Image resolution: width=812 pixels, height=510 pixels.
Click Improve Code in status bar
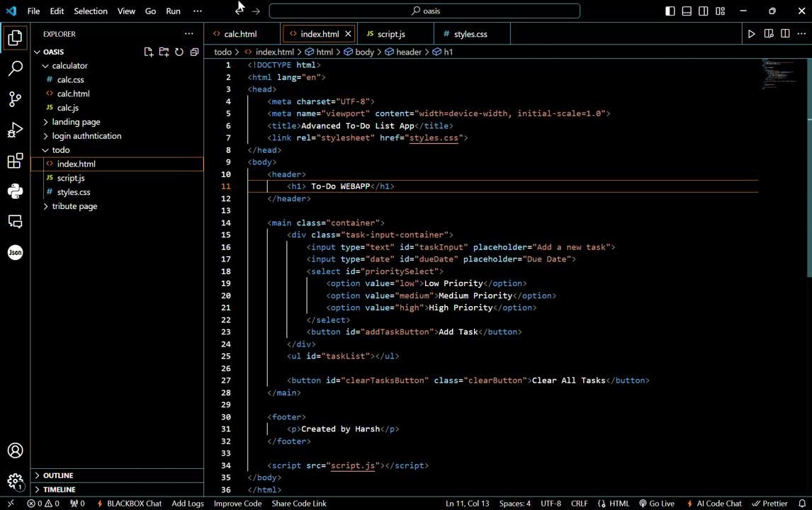click(x=237, y=504)
